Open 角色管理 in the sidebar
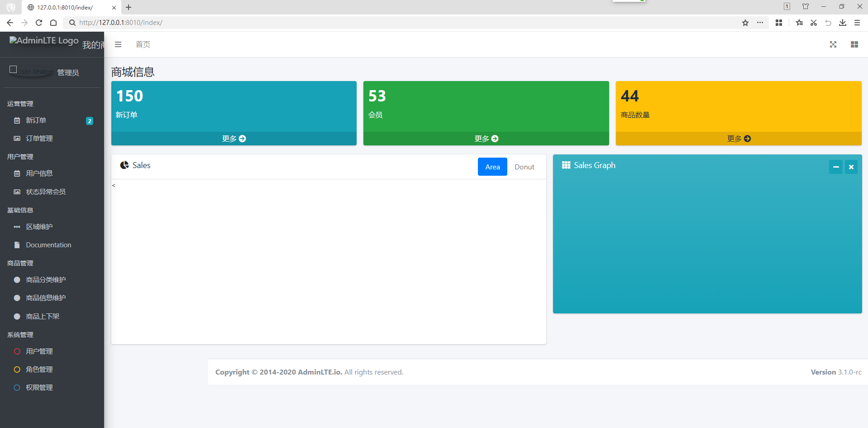This screenshot has height=428, width=868. tap(52, 370)
